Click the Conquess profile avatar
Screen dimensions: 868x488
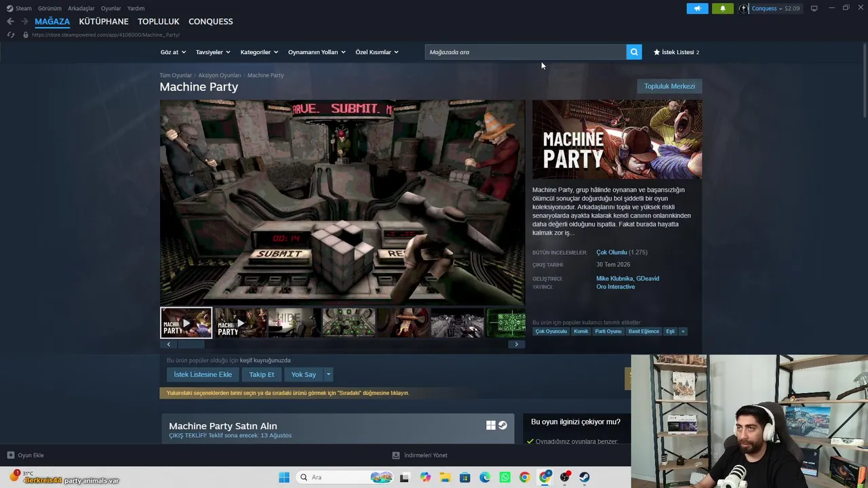pos(744,8)
